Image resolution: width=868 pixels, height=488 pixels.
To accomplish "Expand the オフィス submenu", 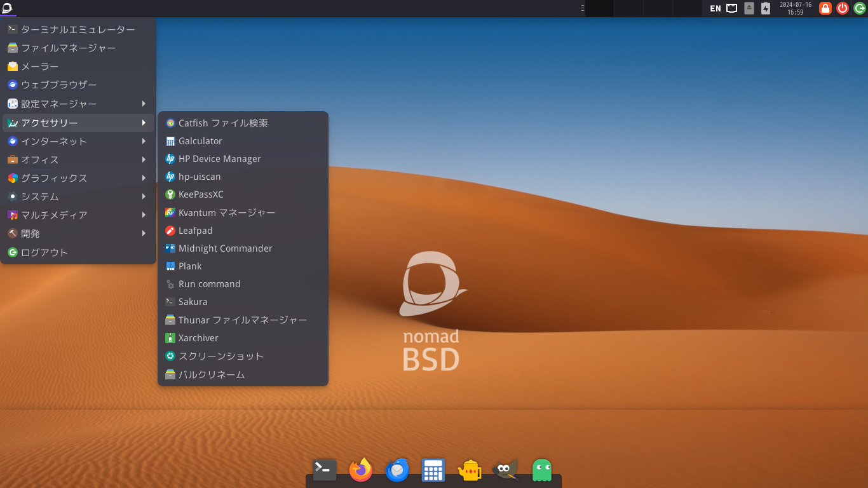I will (x=78, y=159).
